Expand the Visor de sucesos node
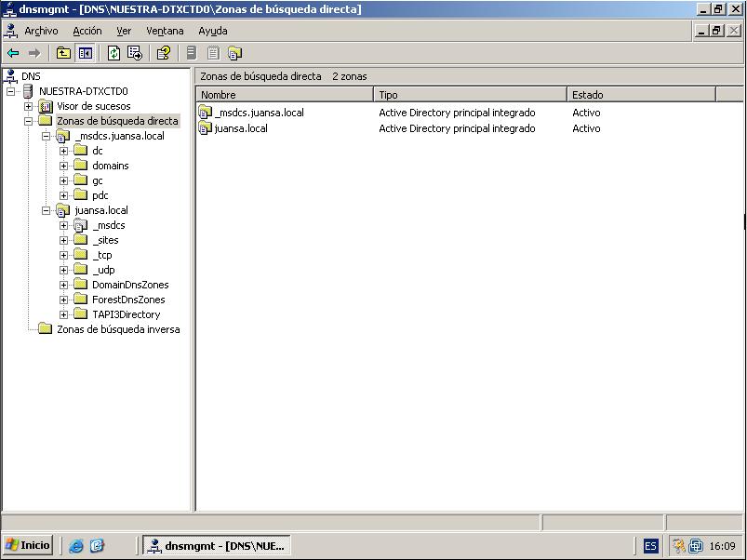This screenshot has width=747, height=560. [29, 106]
